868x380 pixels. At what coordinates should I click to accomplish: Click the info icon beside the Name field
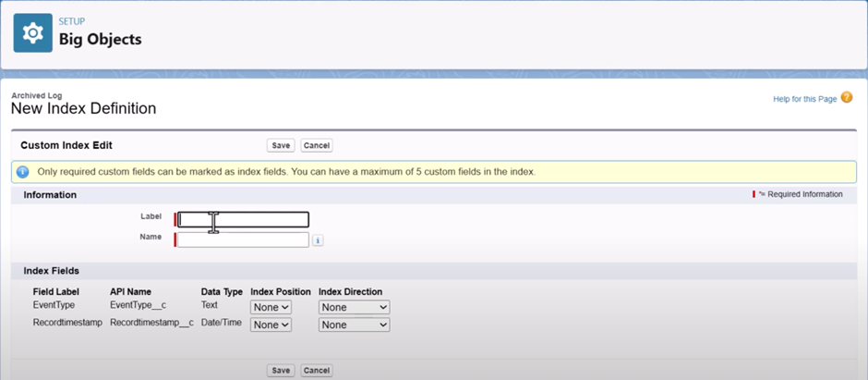point(317,240)
